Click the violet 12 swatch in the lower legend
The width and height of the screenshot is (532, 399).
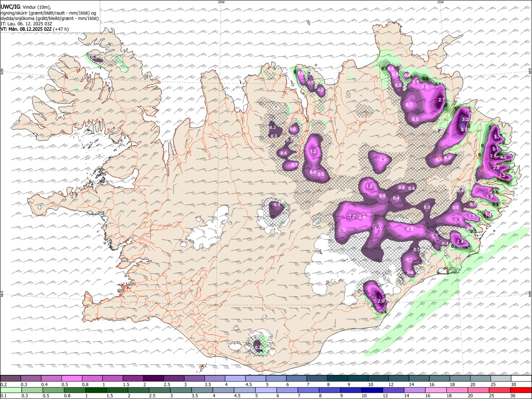tap(393, 390)
